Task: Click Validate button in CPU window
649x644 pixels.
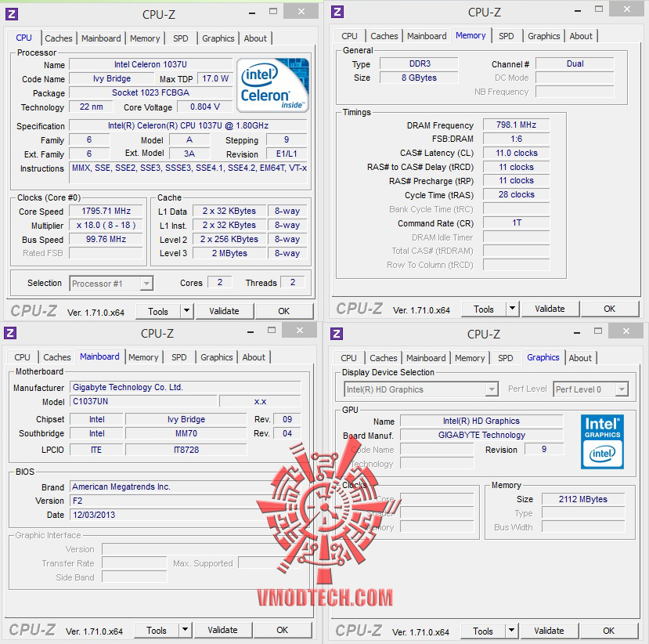Action: pos(225,311)
